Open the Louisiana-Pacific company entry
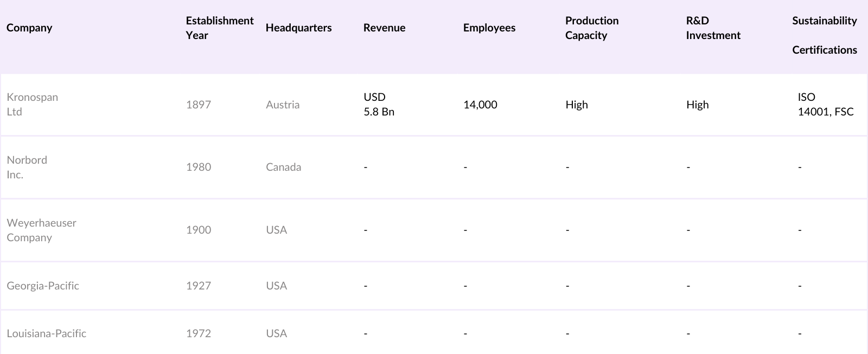The width and height of the screenshot is (868, 354). click(x=46, y=333)
